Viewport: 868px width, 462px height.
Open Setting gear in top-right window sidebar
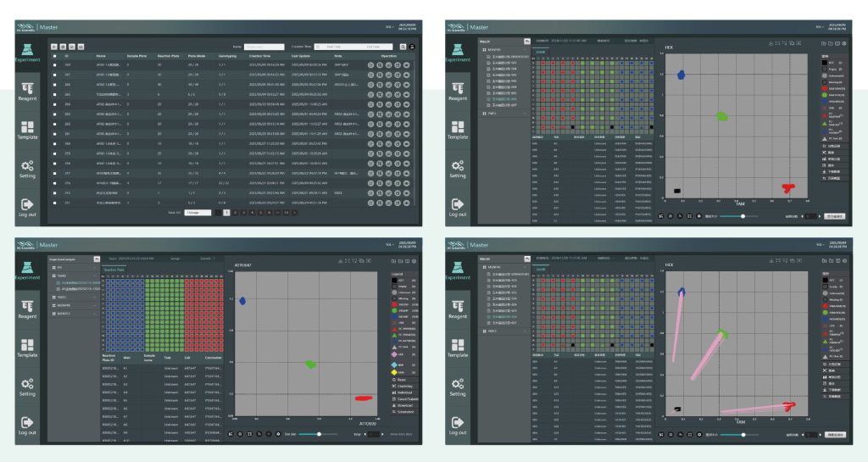(x=458, y=168)
